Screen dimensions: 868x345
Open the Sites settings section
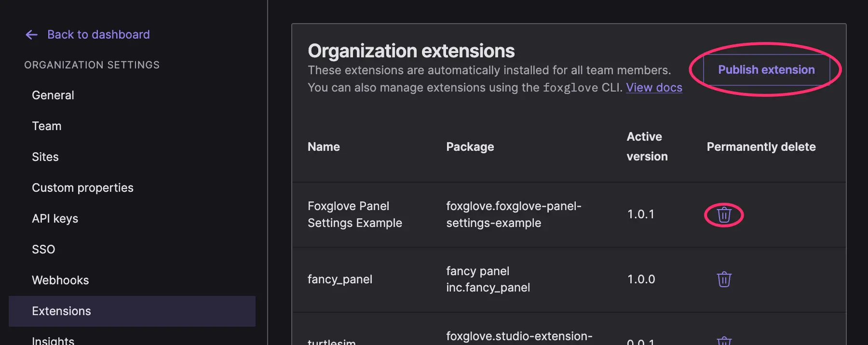(x=45, y=157)
